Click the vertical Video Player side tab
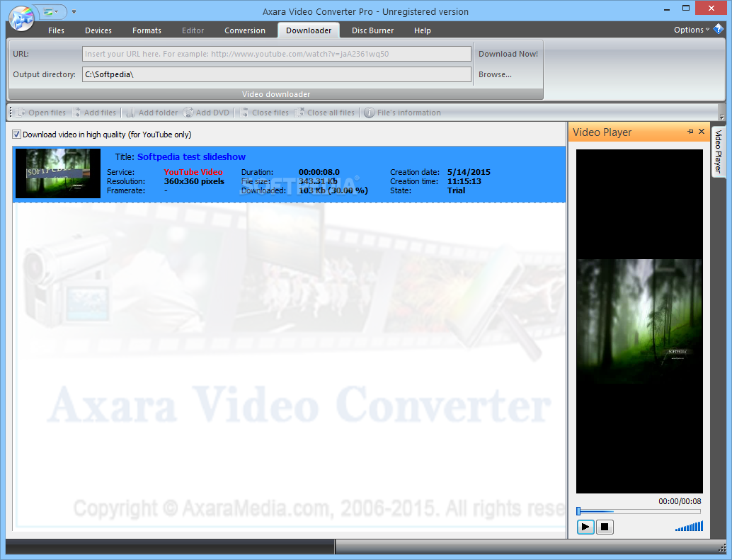732x560 pixels. click(719, 152)
